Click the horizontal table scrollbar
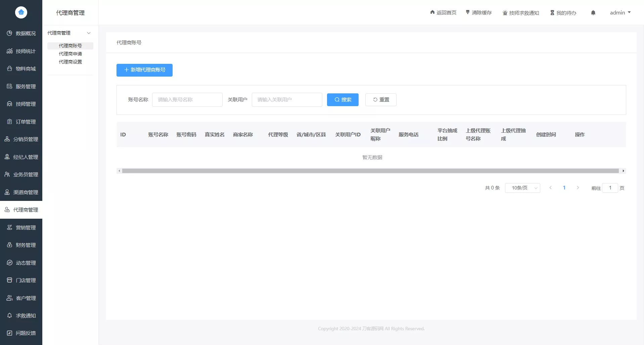 coord(370,171)
